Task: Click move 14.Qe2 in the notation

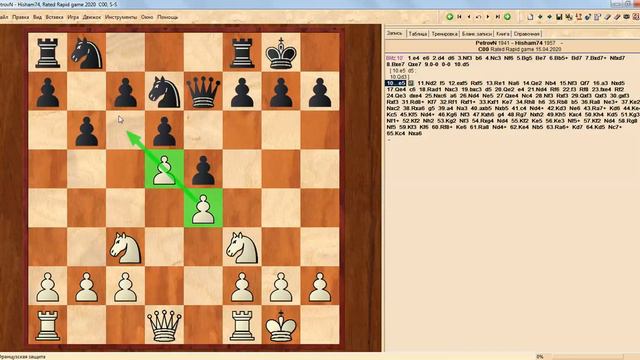Action: coord(532,83)
